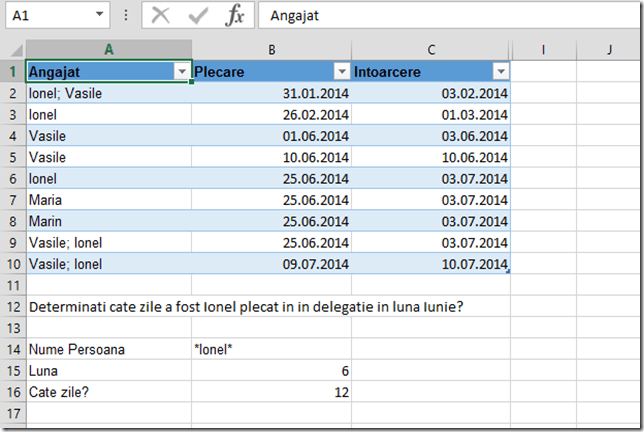The height and width of the screenshot is (432, 644).
Task: Click the table resize handle at bottom-right corner
Action: point(509,272)
